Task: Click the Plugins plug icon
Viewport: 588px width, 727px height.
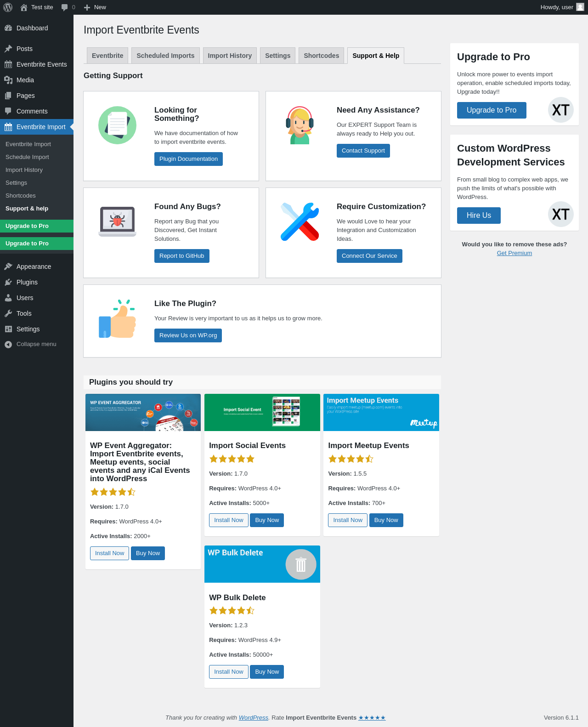Action: pos(8,282)
